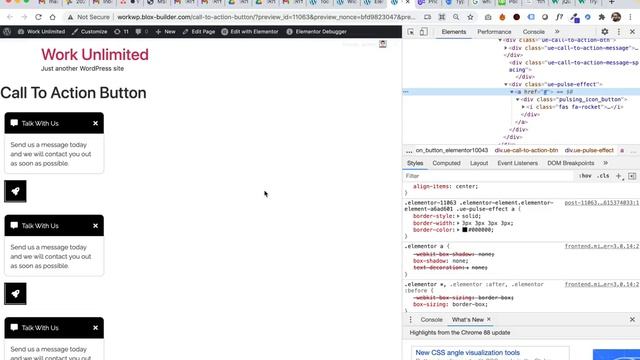Click chat icon in first Talk With Us header
640x360 pixels.
click(x=14, y=123)
